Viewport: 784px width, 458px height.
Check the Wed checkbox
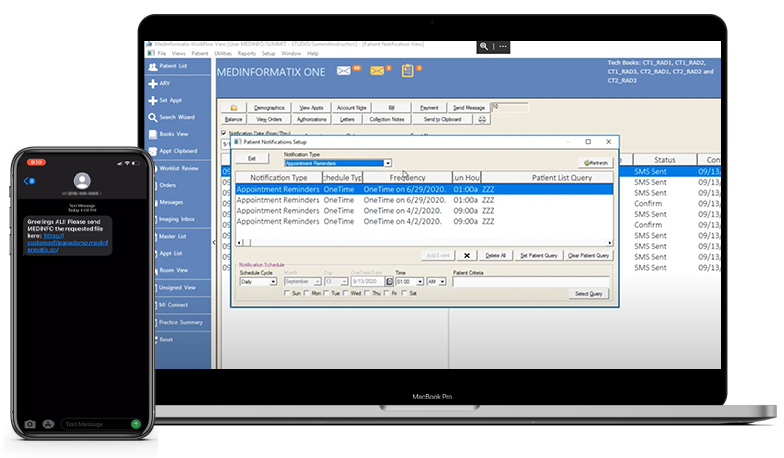pos(346,293)
